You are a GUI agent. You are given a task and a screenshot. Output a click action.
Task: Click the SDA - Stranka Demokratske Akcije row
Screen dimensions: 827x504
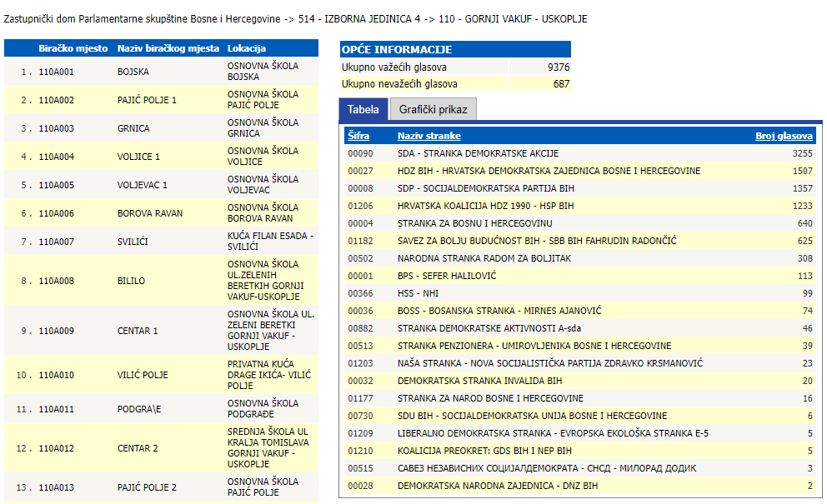tap(478, 153)
